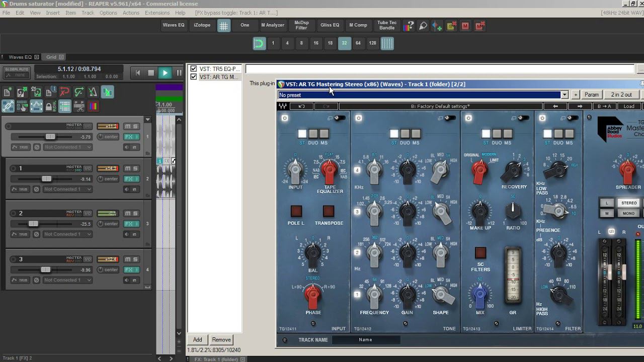Solo track 1 with S button
This screenshot has height=362, width=644.
pos(135,168)
